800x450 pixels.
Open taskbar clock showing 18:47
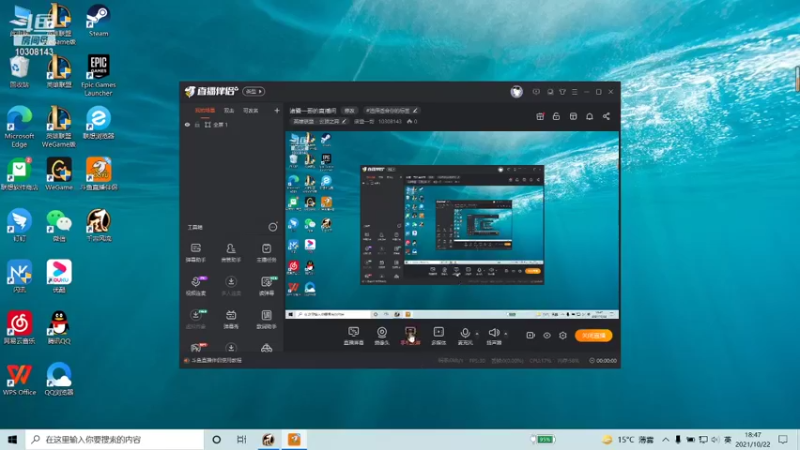click(x=753, y=439)
